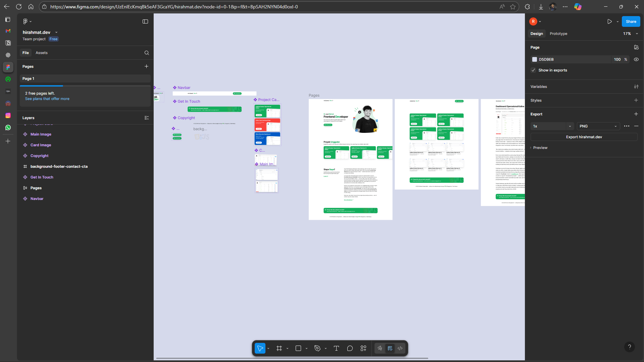This screenshot has width=644, height=362.
Task: Select the Frame tool in bottom toolbar
Action: (x=279, y=348)
